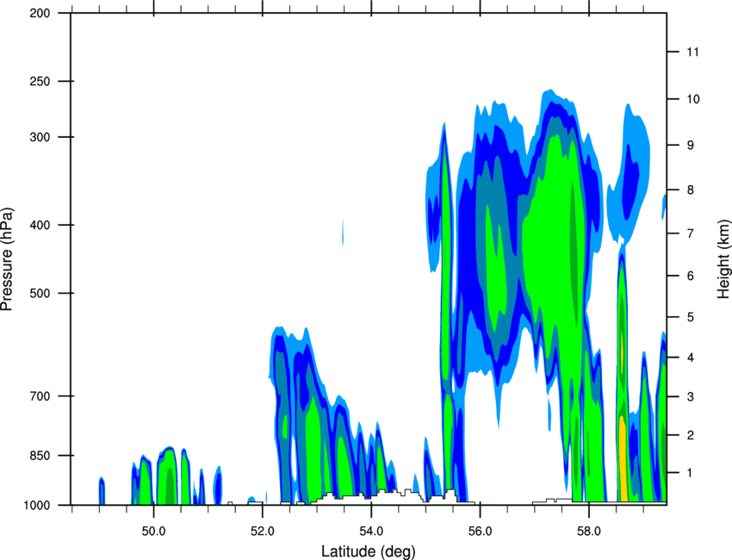Viewport: 732px width, 560px height.
Task: Click the 54.0 latitude tick label
Action: (371, 531)
